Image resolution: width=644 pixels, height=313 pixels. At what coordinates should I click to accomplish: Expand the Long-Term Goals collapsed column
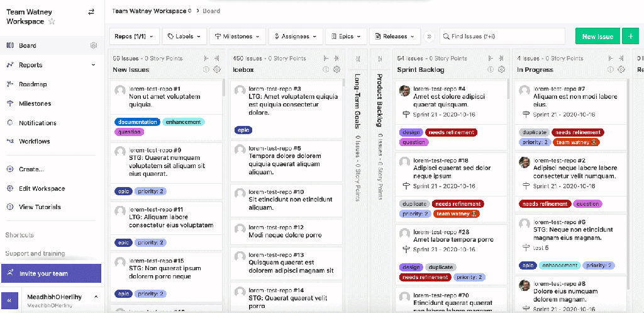357,59
